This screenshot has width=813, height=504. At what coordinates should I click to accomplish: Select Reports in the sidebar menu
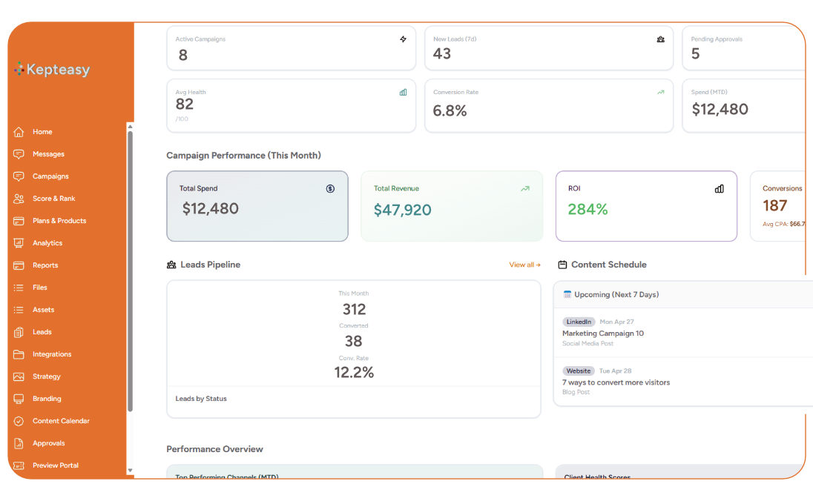pos(43,265)
